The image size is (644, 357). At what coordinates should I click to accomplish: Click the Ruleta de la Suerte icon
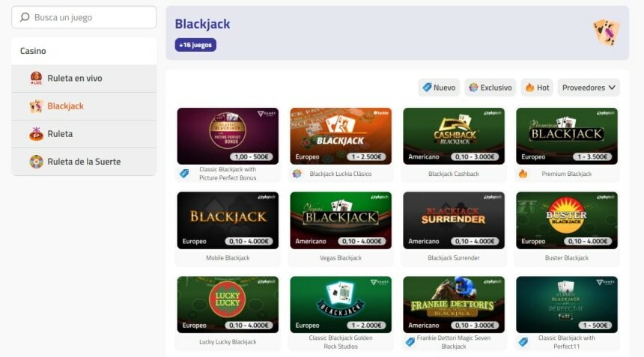[x=36, y=162]
